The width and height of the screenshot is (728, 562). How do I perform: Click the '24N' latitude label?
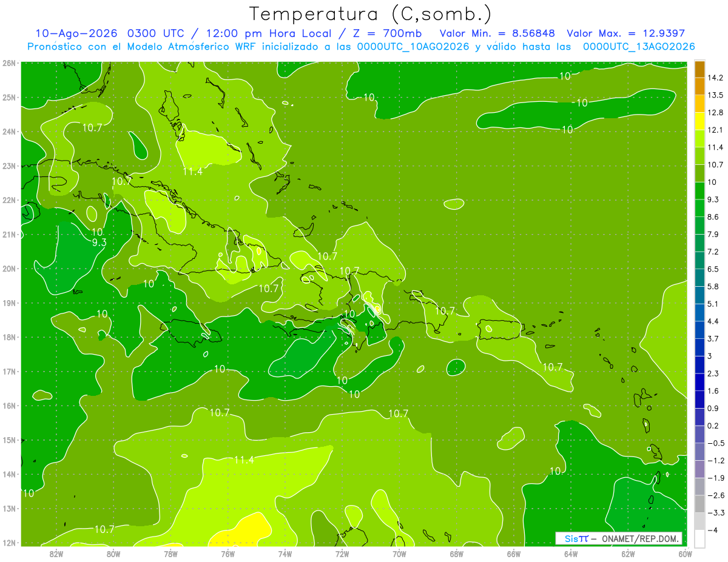pos(8,132)
